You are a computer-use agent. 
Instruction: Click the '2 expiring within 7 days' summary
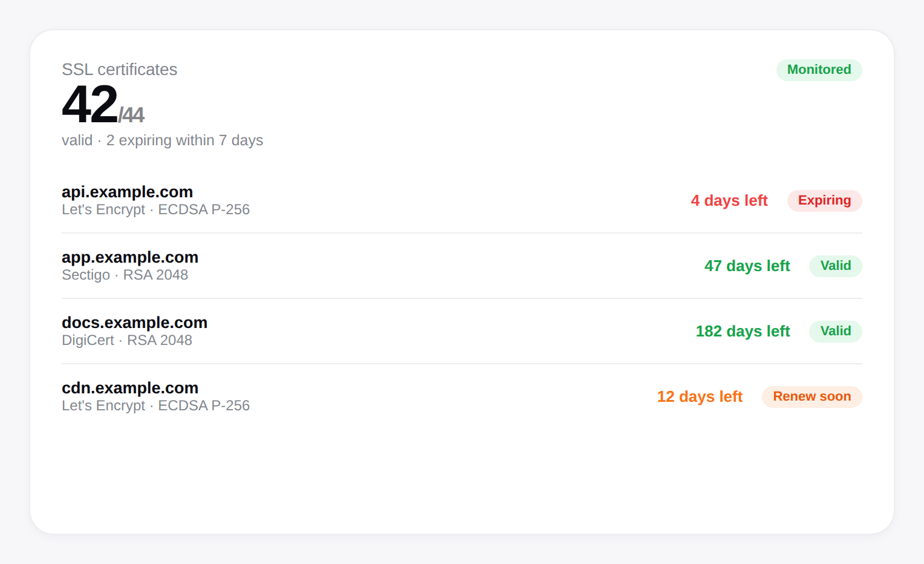pos(184,140)
